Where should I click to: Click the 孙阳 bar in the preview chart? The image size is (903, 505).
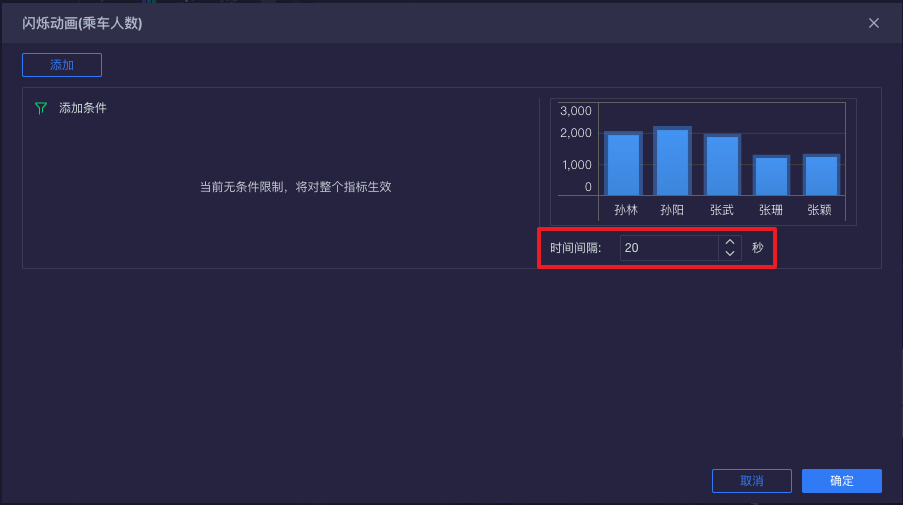point(672,161)
